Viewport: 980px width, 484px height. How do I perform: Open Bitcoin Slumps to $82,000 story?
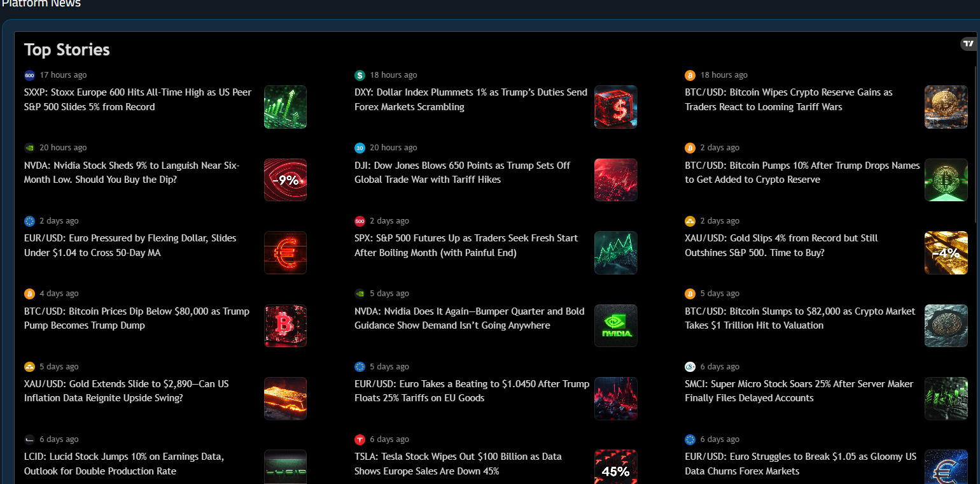click(800, 318)
